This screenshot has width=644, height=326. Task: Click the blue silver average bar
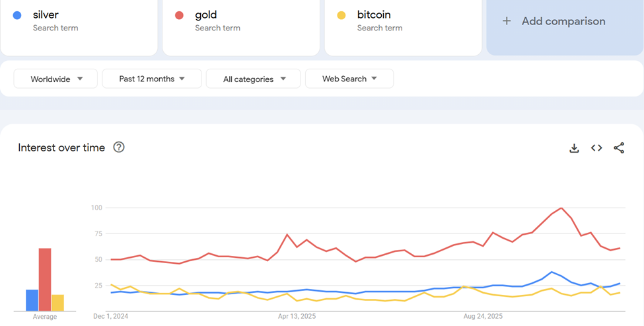(32, 300)
